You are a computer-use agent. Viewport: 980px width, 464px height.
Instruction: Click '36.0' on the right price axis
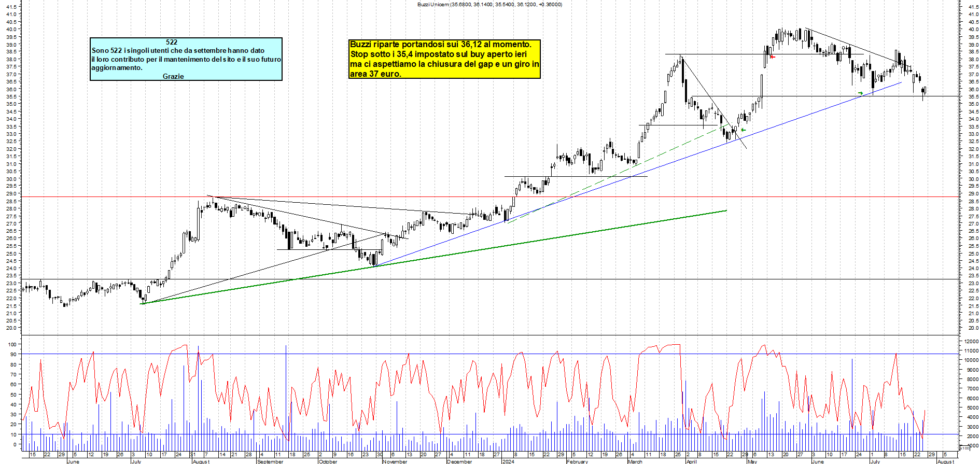[973, 89]
